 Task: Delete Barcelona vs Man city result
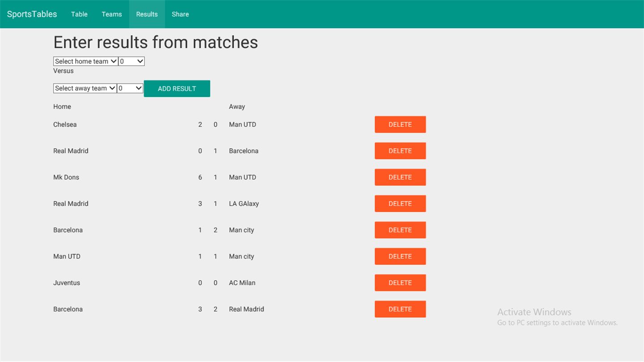[400, 230]
